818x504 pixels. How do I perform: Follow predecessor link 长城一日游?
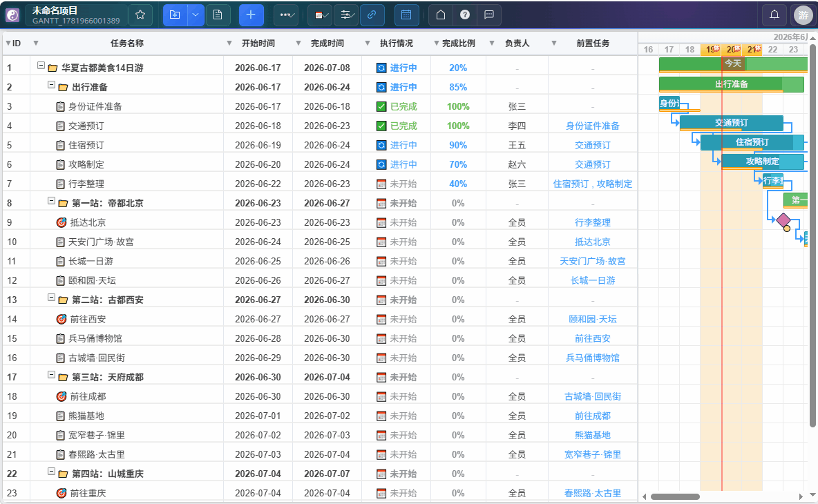pos(593,280)
